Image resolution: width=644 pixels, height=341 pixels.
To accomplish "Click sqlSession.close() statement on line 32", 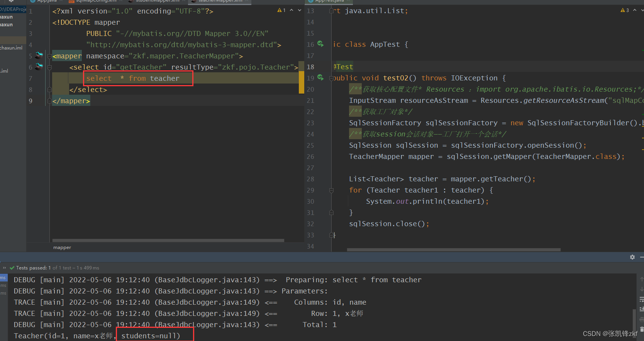I will 389,224.
